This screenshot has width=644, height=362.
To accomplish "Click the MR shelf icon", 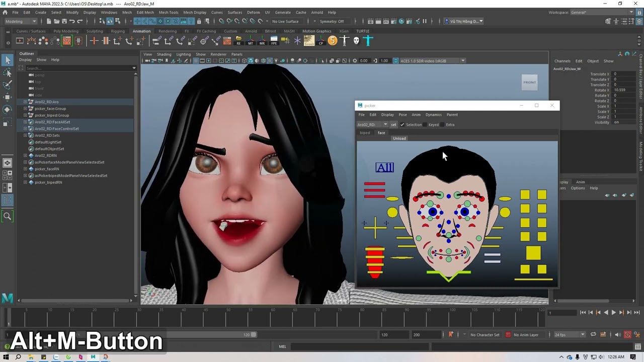I will [262, 41].
